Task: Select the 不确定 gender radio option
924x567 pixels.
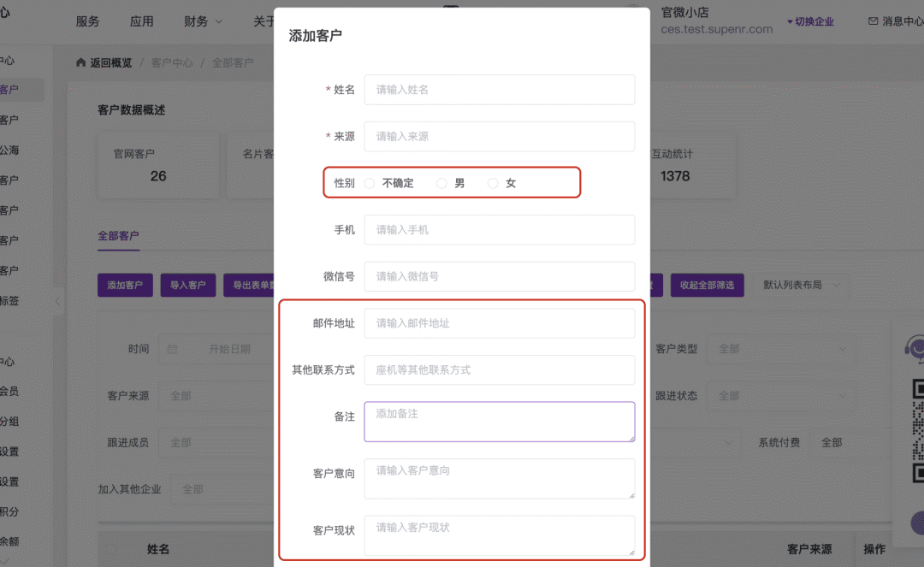Action: point(370,183)
